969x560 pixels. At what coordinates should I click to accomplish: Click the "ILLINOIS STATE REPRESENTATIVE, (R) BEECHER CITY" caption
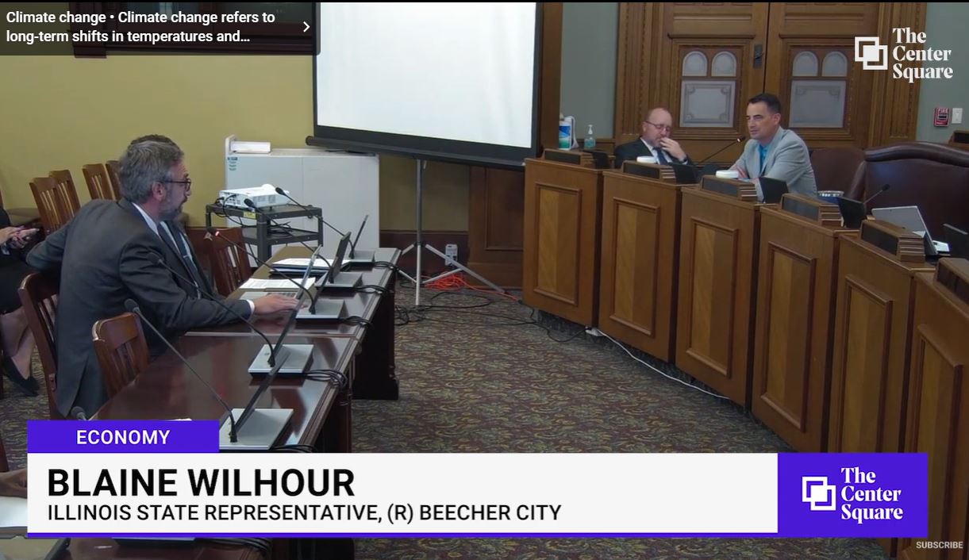coord(304,512)
